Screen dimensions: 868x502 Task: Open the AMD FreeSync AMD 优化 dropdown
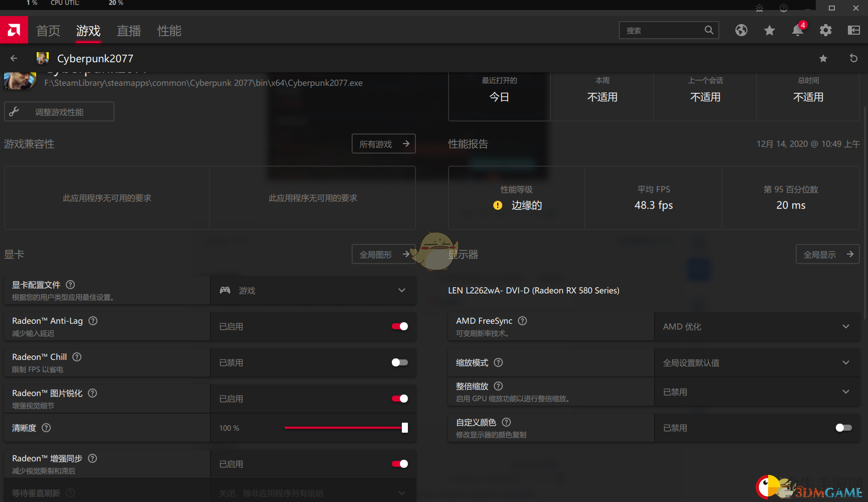(757, 326)
